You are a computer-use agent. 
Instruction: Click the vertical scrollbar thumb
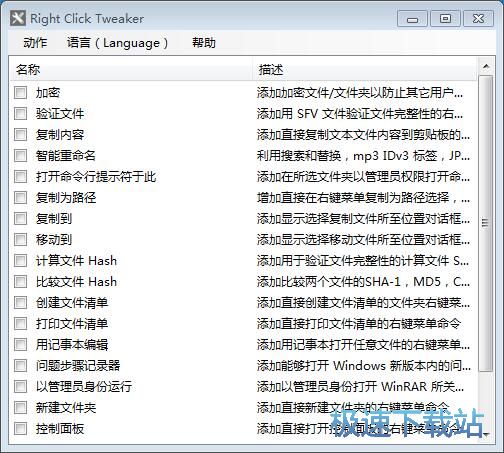point(486,223)
